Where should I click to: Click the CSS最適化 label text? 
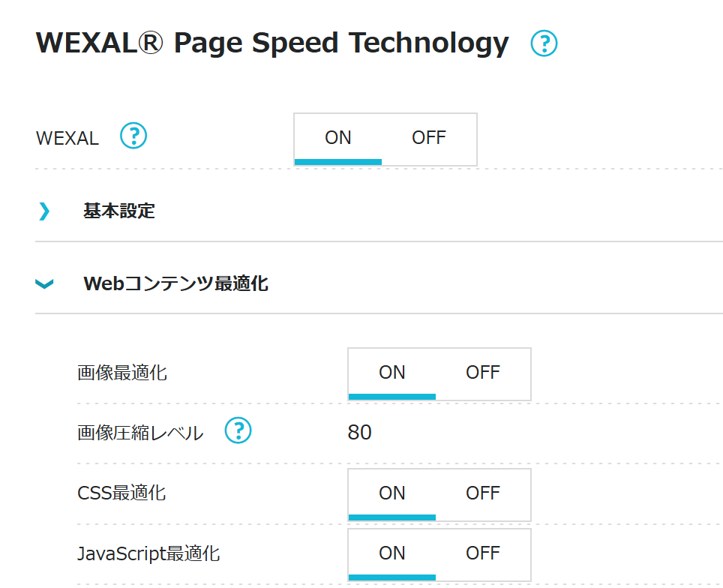[121, 493]
